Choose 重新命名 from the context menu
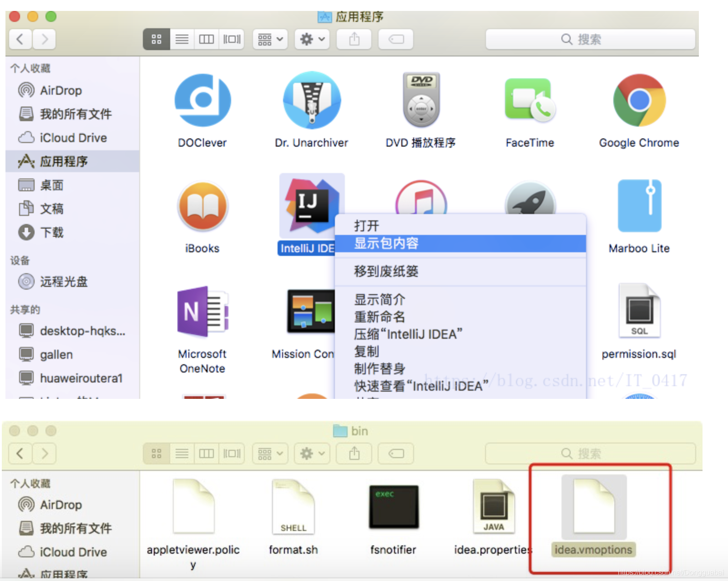This screenshot has width=728, height=581. pyautogui.click(x=460, y=317)
